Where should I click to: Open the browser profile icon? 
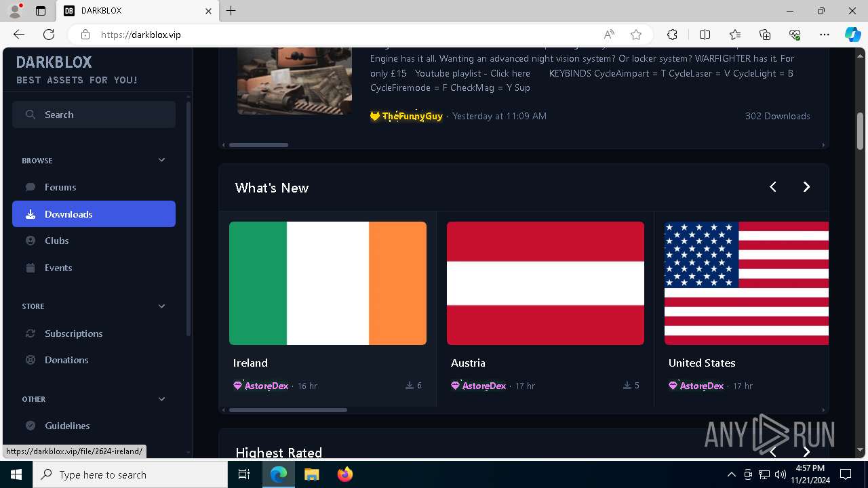coord(15,11)
